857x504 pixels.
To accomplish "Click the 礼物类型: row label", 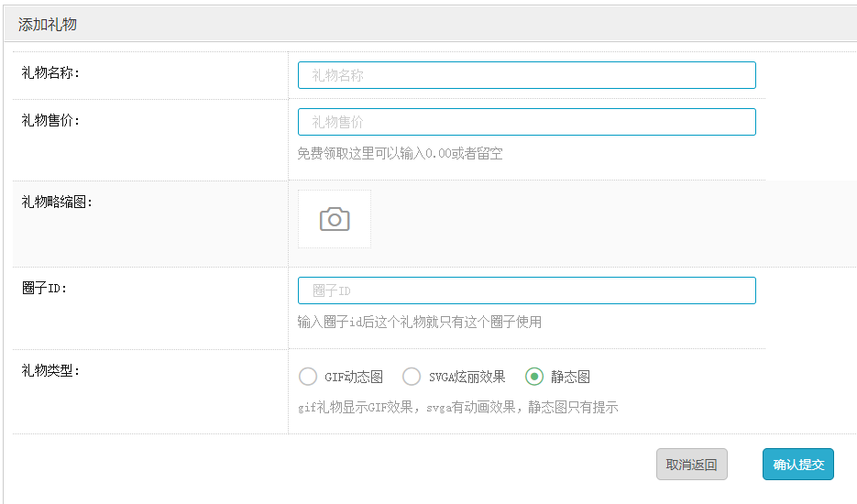I will [50, 371].
